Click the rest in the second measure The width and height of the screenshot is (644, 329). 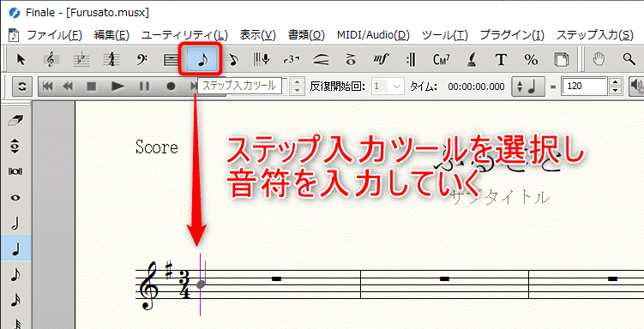tap(444, 279)
